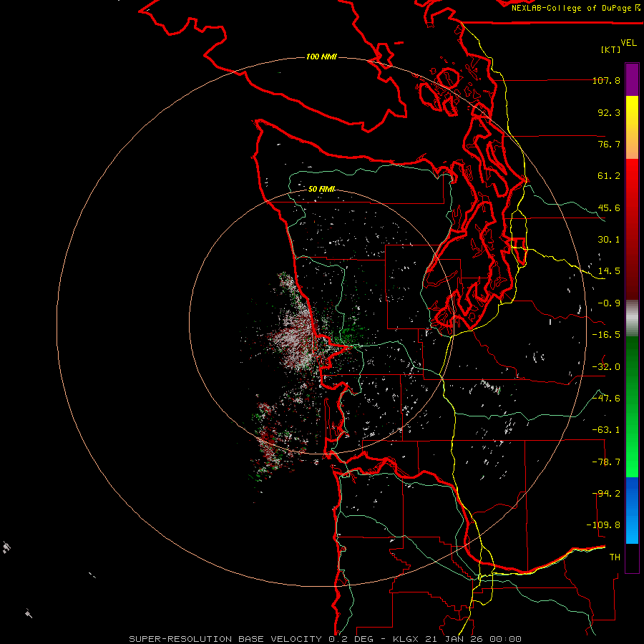Click the 76.7 velocity scale value

[609, 144]
